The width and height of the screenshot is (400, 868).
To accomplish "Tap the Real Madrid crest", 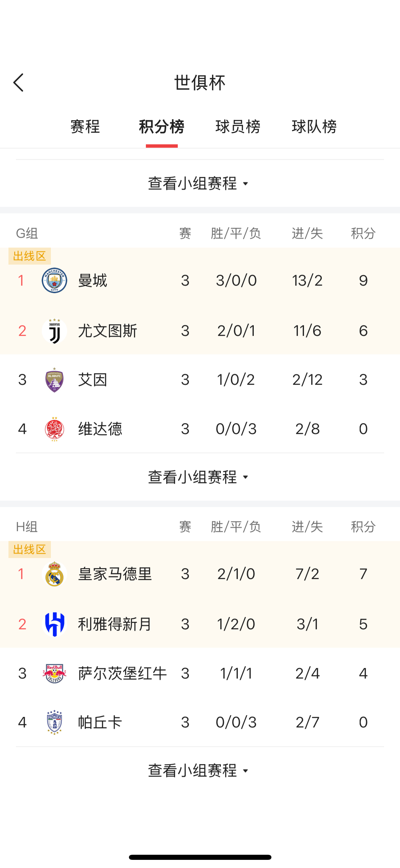I will click(x=54, y=574).
